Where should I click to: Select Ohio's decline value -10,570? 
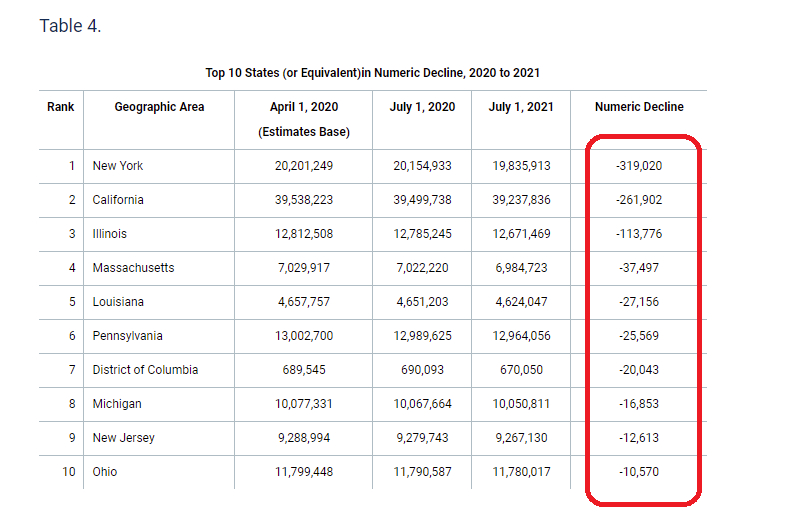pyautogui.click(x=639, y=472)
